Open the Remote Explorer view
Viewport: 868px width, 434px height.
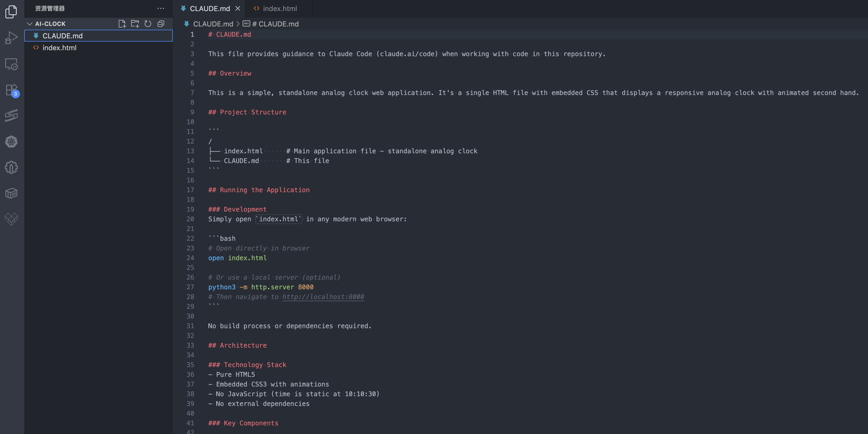point(11,64)
